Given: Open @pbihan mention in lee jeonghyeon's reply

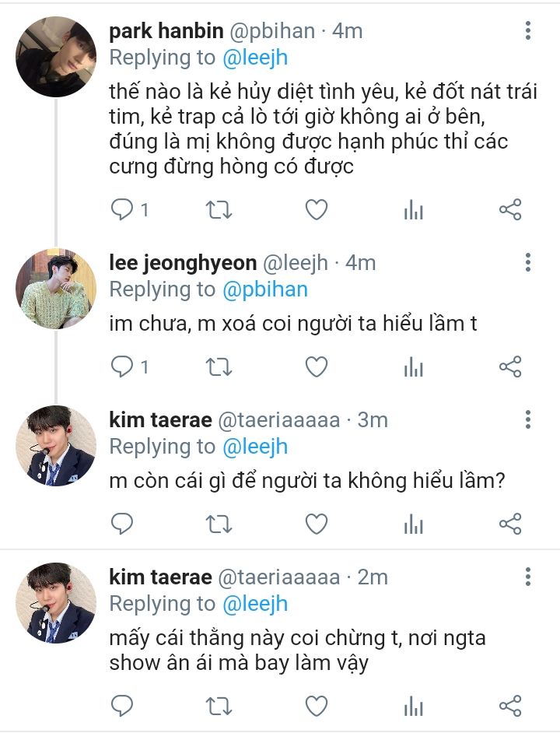Looking at the screenshot, I should click(x=265, y=289).
